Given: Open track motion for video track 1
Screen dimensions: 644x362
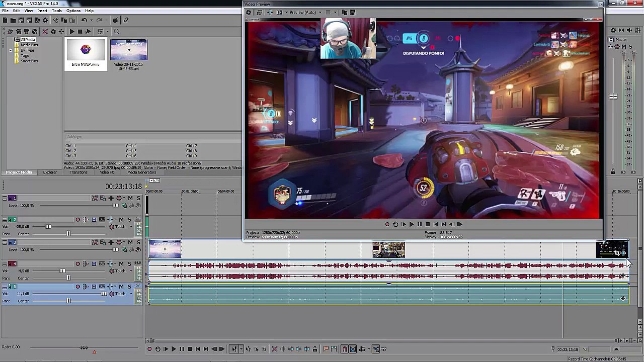Looking at the screenshot, I should 102,198.
